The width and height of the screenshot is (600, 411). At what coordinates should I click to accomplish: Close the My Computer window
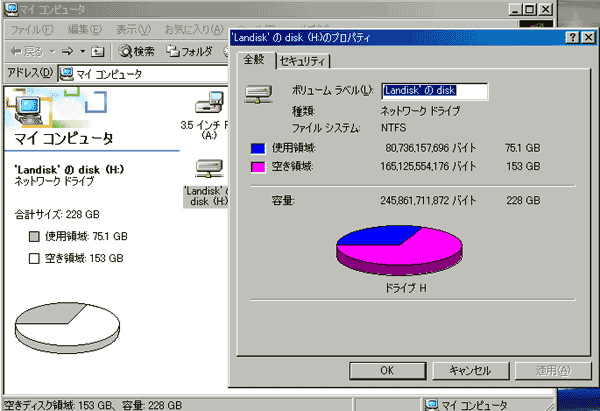point(546,9)
